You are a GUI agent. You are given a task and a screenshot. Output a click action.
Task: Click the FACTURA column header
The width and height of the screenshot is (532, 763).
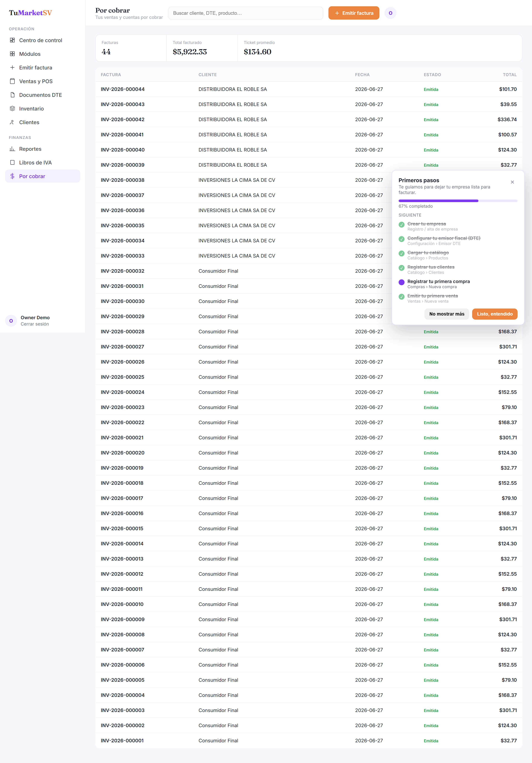tap(111, 75)
